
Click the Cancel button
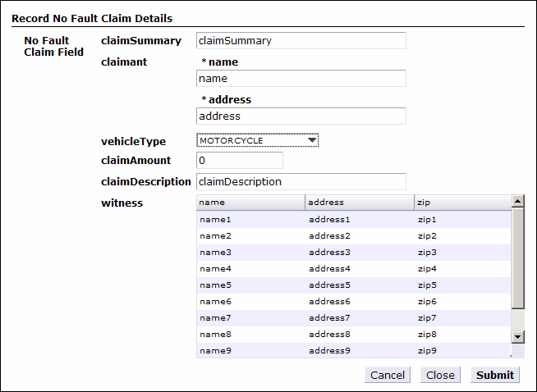click(388, 375)
